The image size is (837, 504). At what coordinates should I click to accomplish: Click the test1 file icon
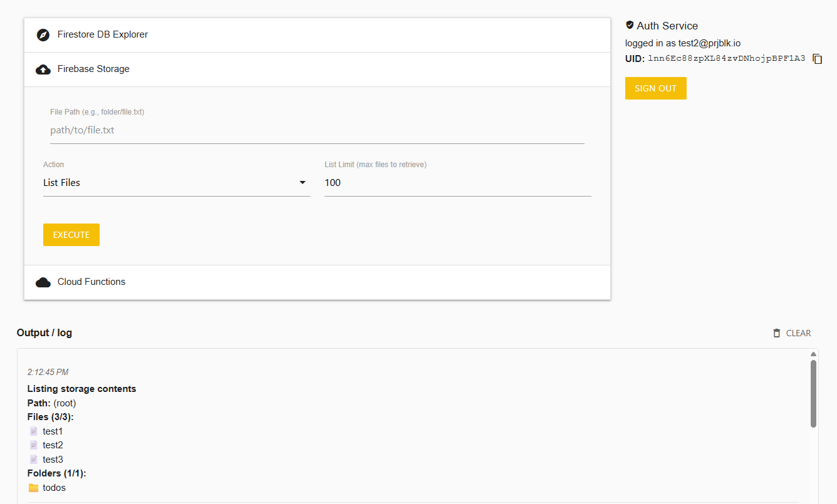tap(34, 431)
